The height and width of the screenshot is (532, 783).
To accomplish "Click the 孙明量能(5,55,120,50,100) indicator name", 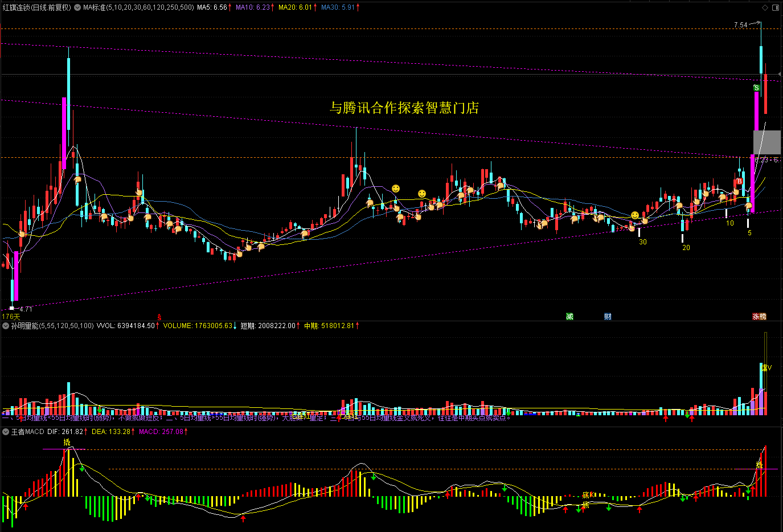I will tap(52, 326).
